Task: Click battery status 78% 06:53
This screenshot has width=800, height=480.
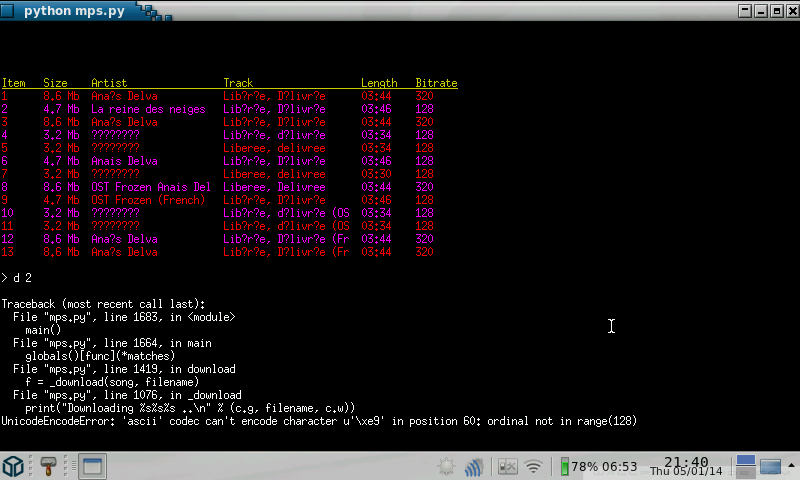Action: pos(604,467)
